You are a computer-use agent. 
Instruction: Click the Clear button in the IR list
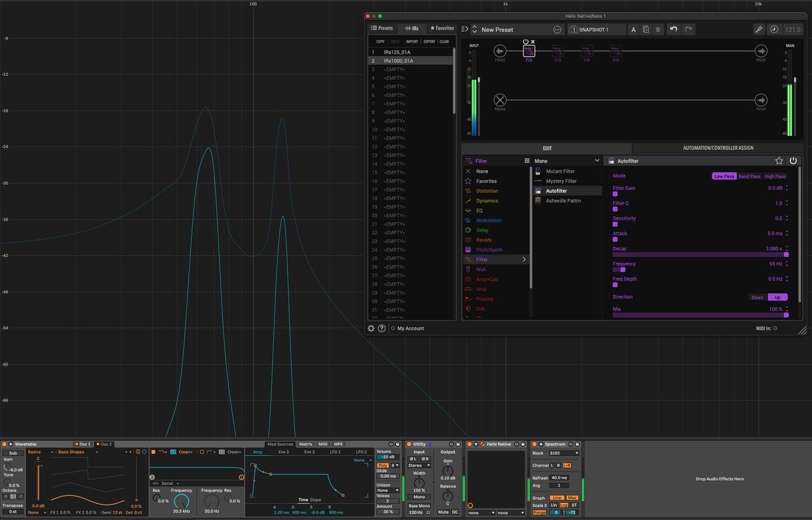[444, 42]
